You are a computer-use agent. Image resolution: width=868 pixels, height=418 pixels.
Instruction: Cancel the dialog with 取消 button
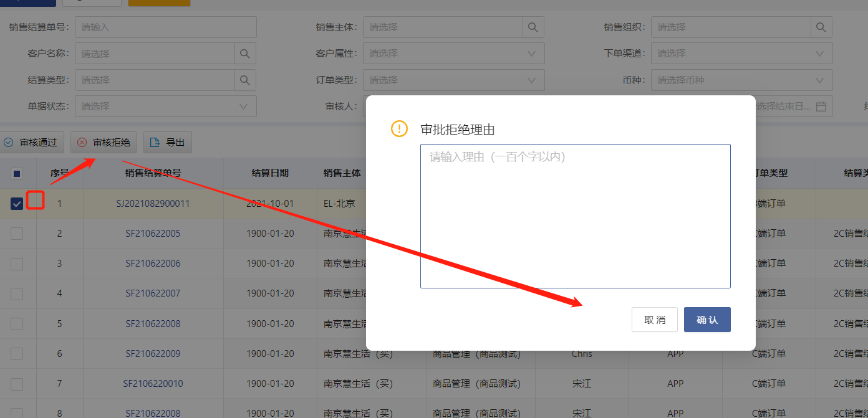click(654, 320)
